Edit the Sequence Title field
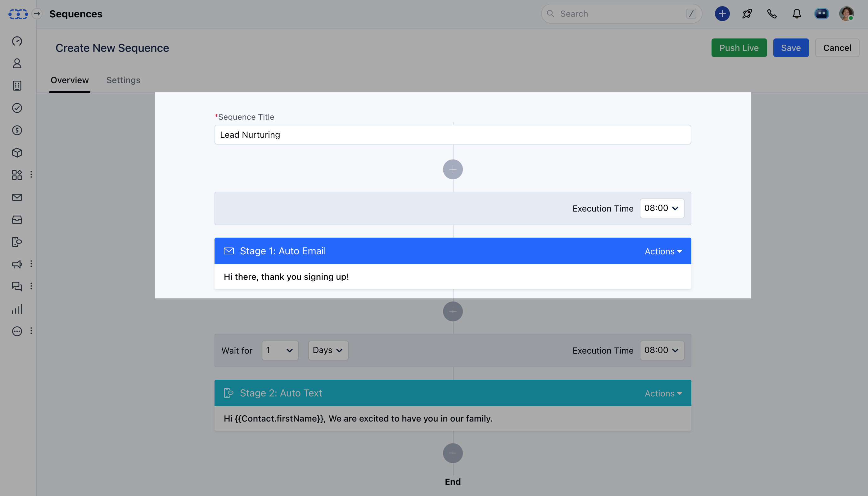 pyautogui.click(x=452, y=135)
